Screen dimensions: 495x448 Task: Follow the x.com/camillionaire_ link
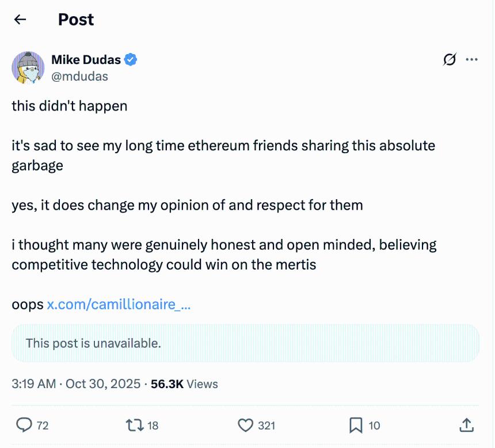119,305
